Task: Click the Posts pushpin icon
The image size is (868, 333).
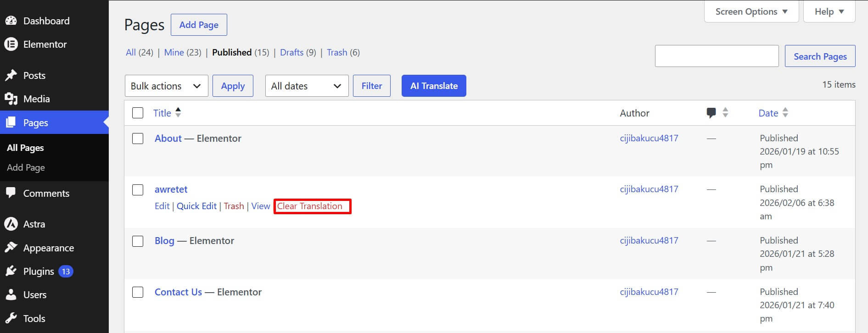Action: [11, 75]
